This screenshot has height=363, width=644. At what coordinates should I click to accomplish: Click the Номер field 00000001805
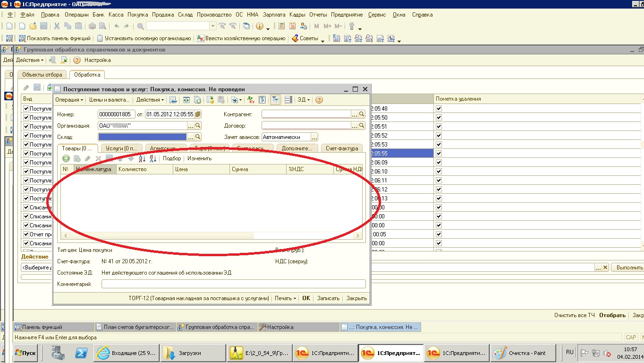coord(116,114)
